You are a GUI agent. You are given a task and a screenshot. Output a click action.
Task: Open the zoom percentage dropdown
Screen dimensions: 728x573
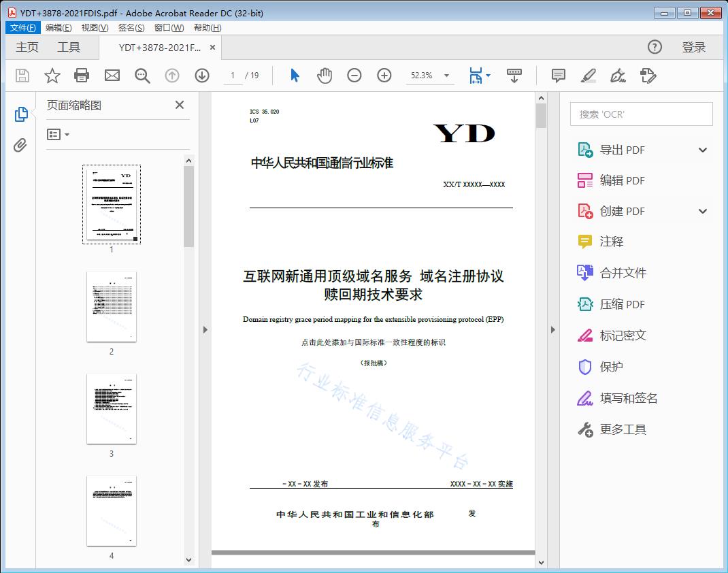click(x=446, y=76)
